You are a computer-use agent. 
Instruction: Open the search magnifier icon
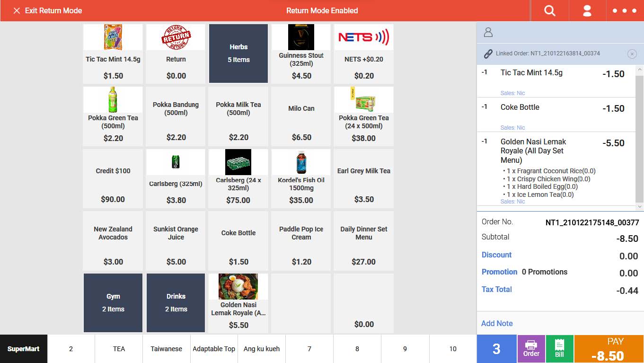click(549, 10)
